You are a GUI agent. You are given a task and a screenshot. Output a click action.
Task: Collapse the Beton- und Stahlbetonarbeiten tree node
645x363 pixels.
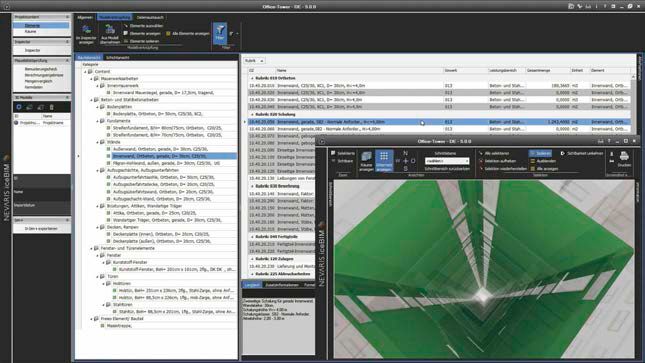[91, 100]
